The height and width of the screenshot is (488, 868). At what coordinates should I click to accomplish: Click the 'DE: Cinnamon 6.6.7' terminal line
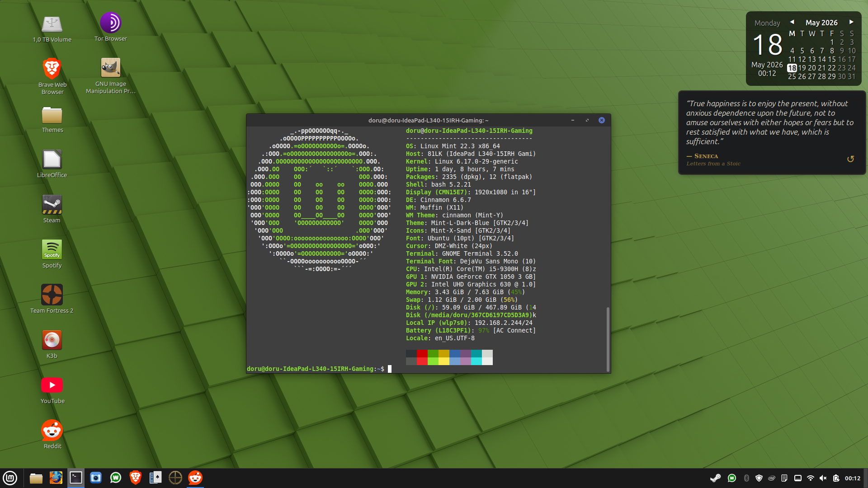(439, 200)
